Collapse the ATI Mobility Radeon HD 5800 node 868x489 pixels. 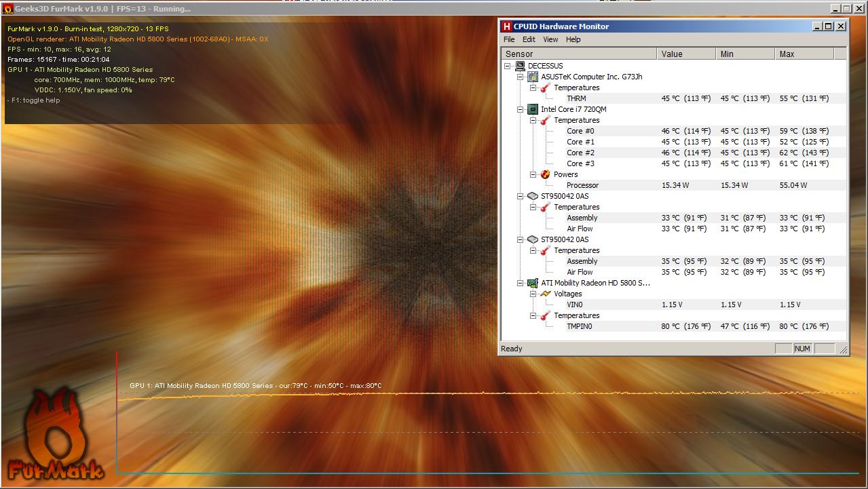[521, 283]
